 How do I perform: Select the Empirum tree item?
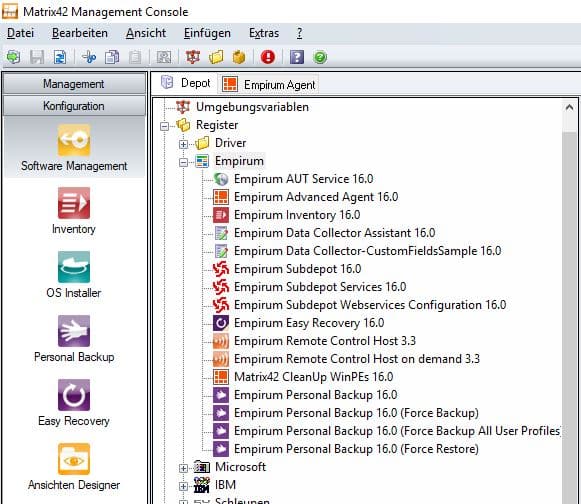(239, 161)
